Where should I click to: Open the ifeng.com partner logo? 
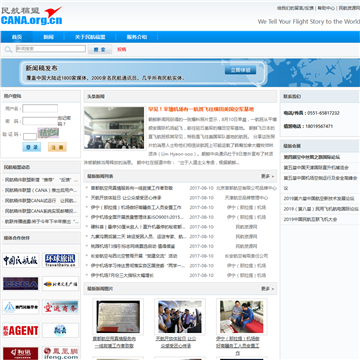coord(60,353)
